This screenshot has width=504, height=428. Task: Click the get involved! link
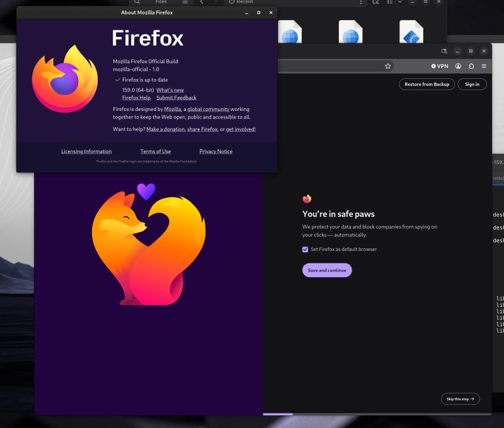pos(241,129)
